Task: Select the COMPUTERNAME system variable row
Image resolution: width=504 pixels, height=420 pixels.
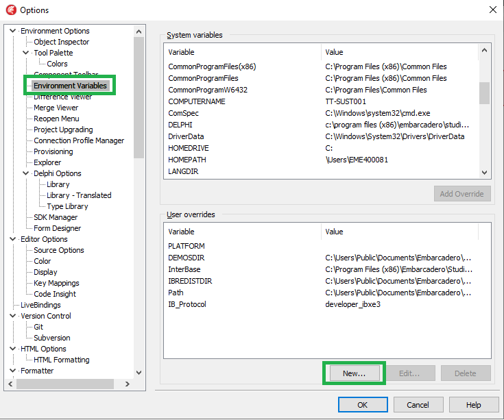Action: [322, 101]
